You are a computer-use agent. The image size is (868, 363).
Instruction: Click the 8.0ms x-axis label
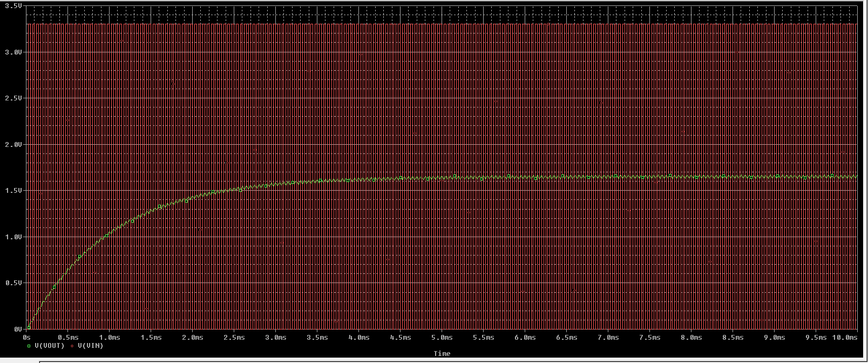(691, 338)
